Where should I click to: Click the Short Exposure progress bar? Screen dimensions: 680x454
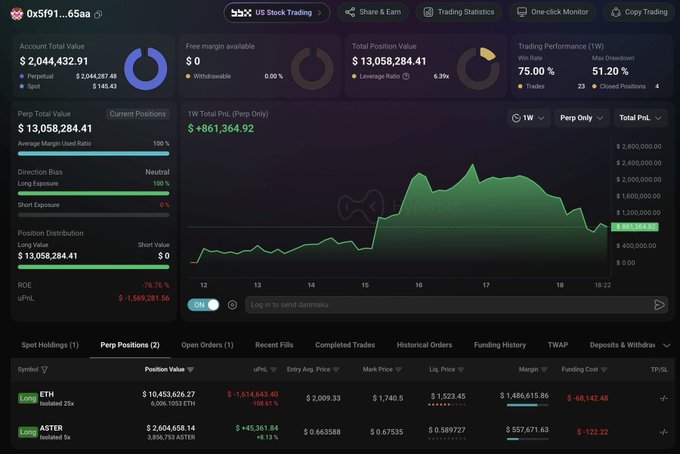pyautogui.click(x=93, y=215)
